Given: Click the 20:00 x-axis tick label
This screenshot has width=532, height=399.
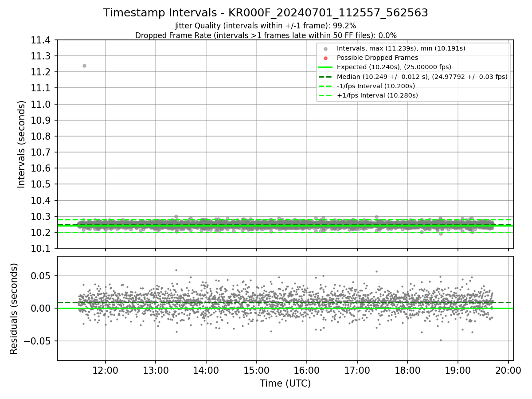Looking at the screenshot, I should coord(508,370).
